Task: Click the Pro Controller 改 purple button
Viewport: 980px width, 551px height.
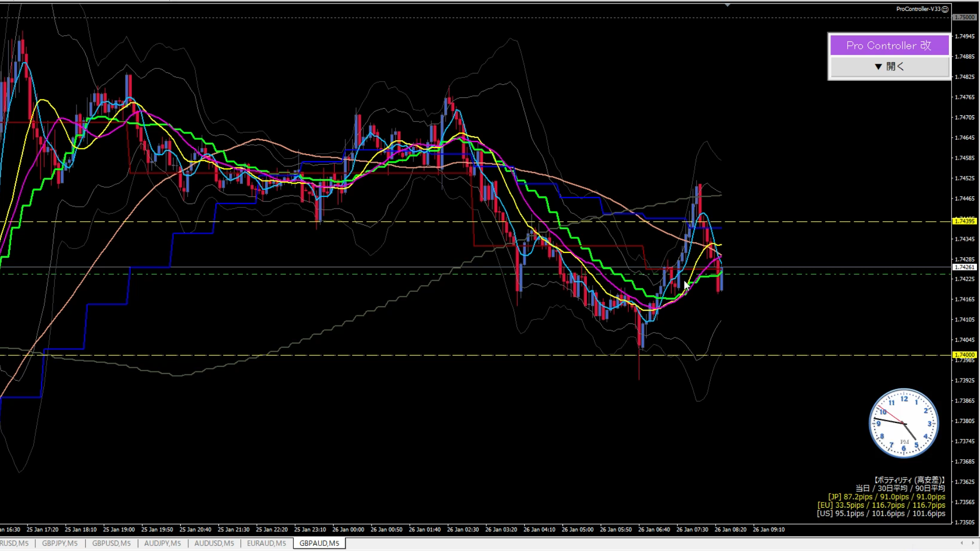Action: click(889, 45)
